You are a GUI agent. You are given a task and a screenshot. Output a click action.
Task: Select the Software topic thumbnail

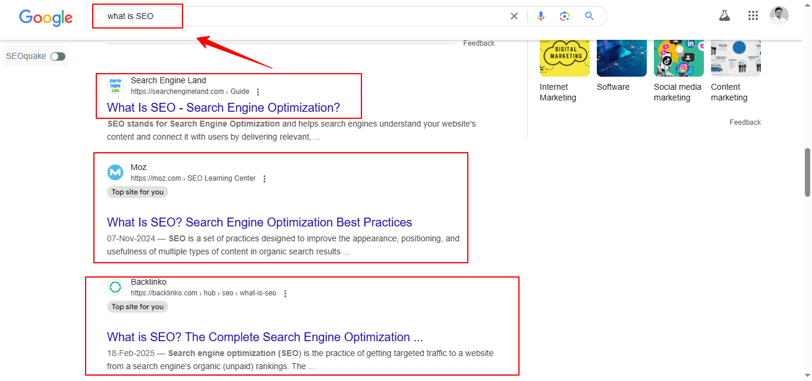click(x=621, y=58)
